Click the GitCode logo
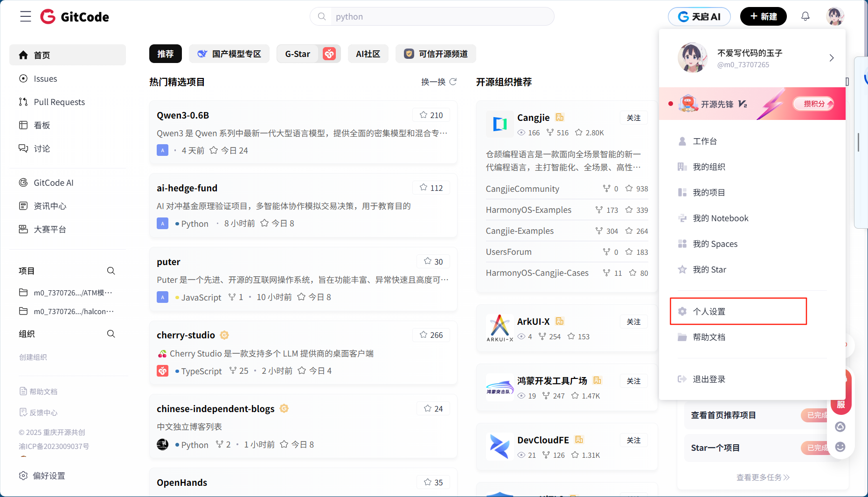Image resolution: width=868 pixels, height=497 pixels. 75,17
